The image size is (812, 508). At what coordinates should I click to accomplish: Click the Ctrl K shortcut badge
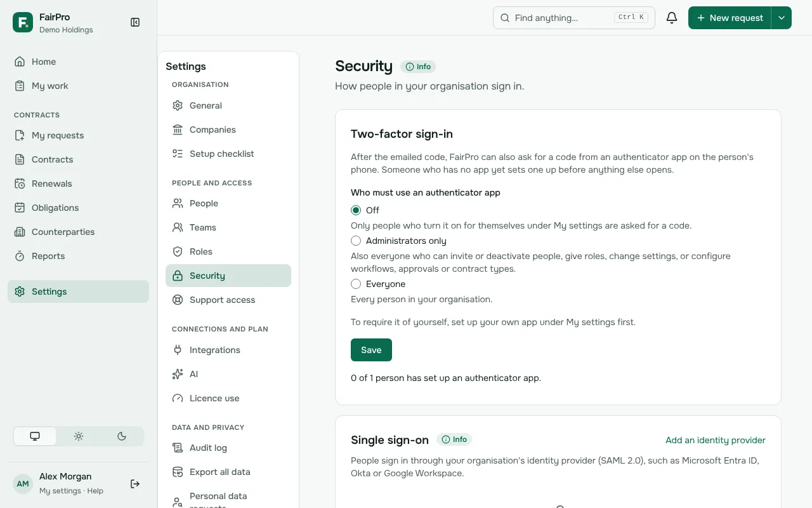(x=632, y=18)
